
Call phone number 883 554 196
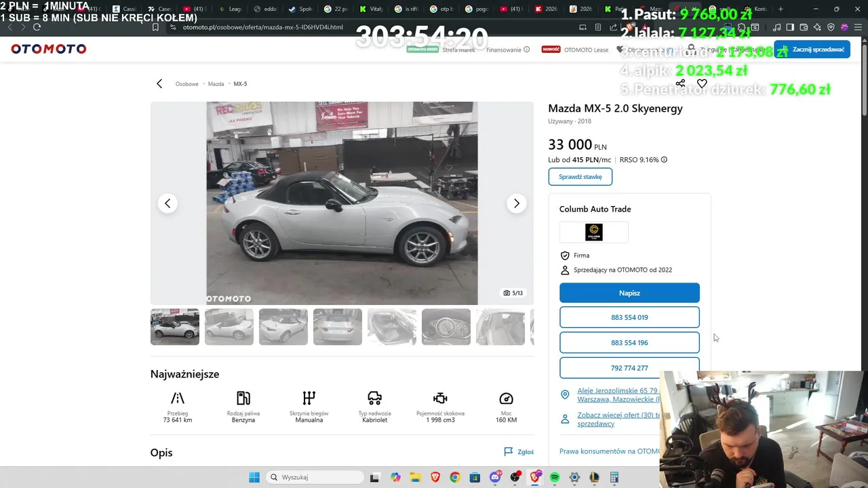coord(629,342)
